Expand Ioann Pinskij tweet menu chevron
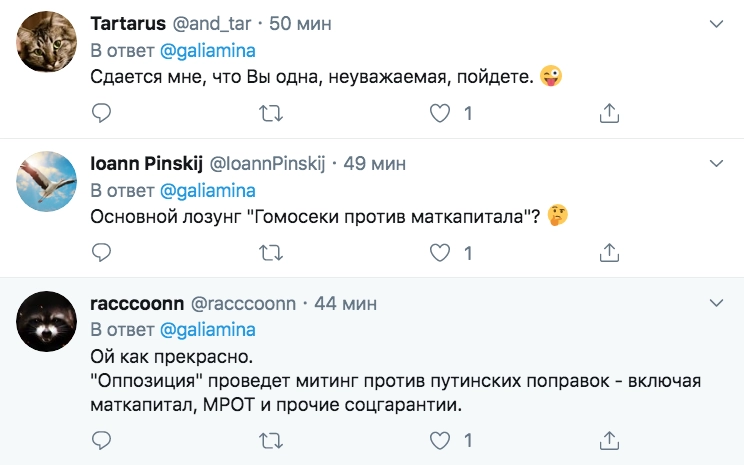Image resolution: width=744 pixels, height=465 pixels. coord(716,162)
